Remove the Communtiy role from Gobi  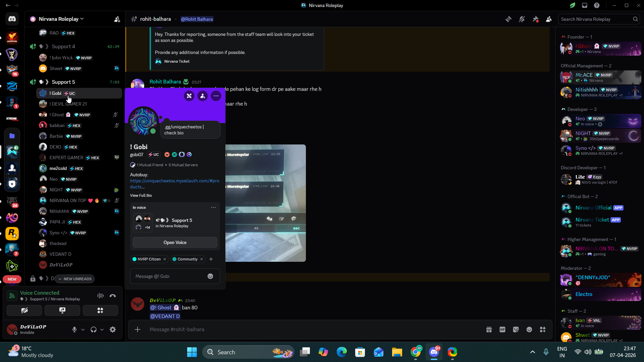202,259
